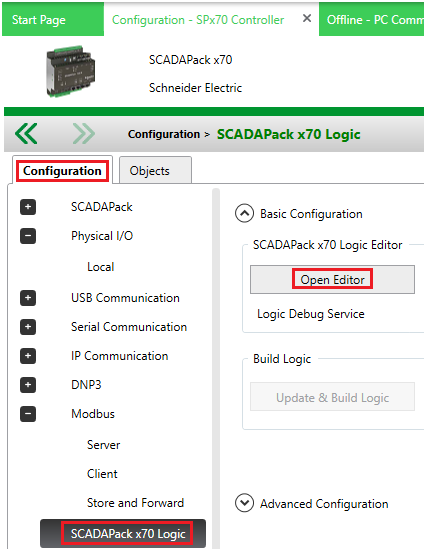Image resolution: width=424 pixels, height=549 pixels.
Task: Switch to the Objects tab
Action: (x=155, y=171)
